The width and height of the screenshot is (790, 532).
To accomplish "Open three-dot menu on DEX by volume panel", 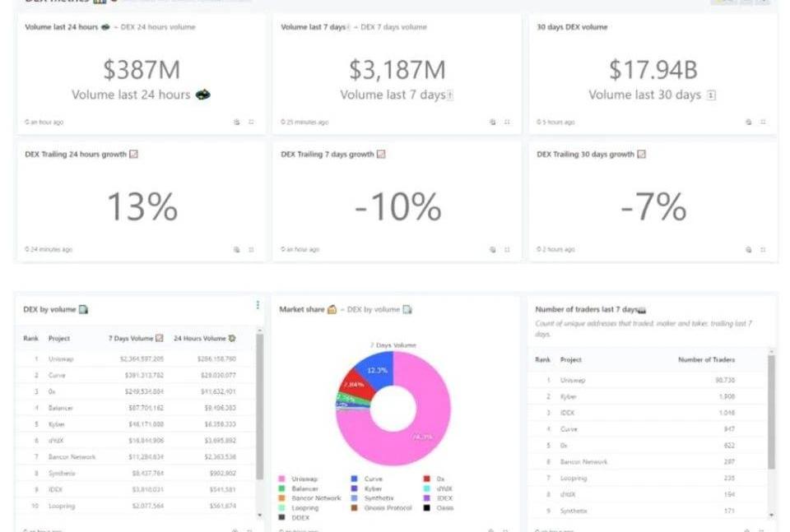I will (258, 305).
